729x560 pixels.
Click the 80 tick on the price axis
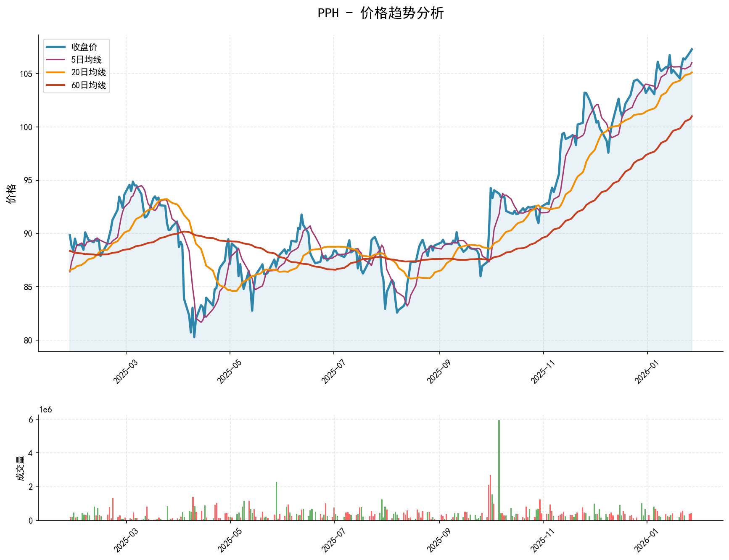29,341
